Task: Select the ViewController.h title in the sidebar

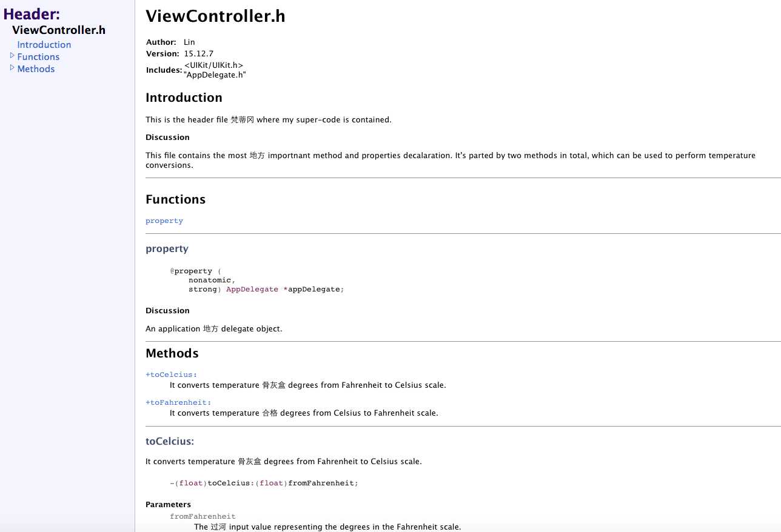Action: click(59, 30)
